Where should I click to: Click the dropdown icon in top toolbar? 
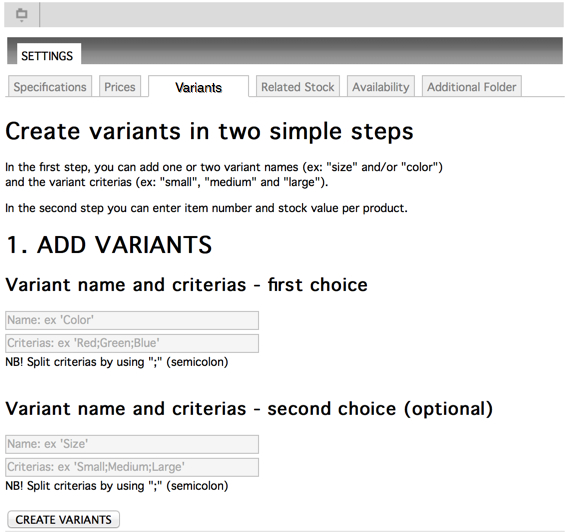click(22, 15)
